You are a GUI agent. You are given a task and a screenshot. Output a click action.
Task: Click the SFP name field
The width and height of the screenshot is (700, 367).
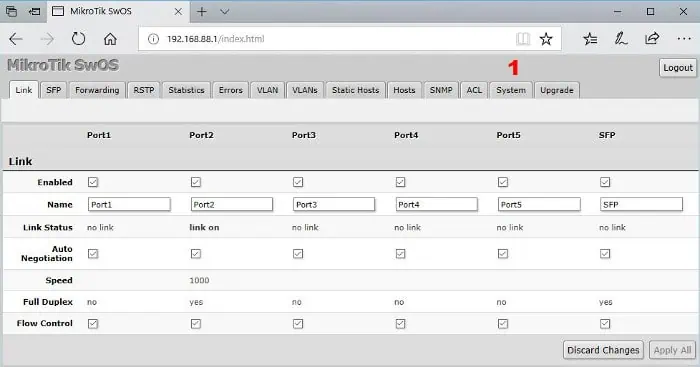641,204
